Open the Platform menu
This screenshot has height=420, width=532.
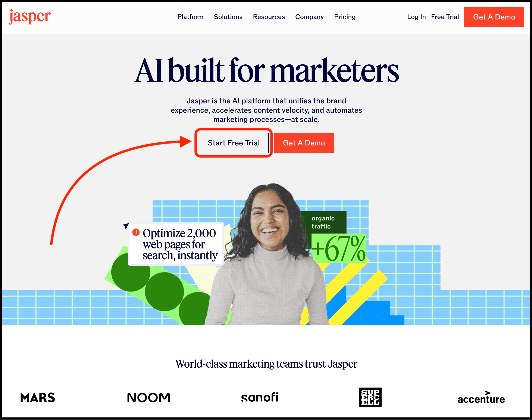pyautogui.click(x=190, y=17)
